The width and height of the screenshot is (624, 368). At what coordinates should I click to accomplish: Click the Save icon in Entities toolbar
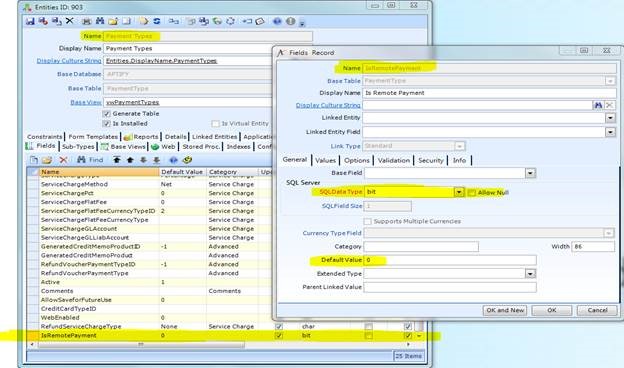(30, 21)
